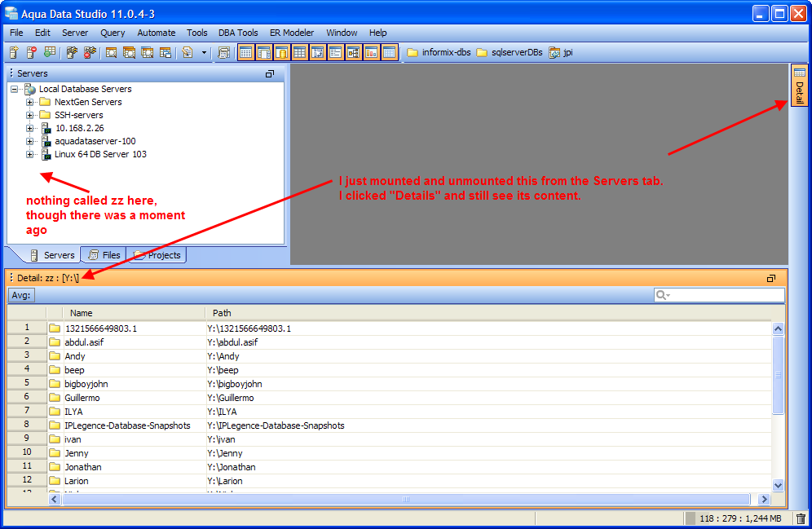Toggle the hierarchy diagram view button
The width and height of the screenshot is (812, 529).
[353, 52]
